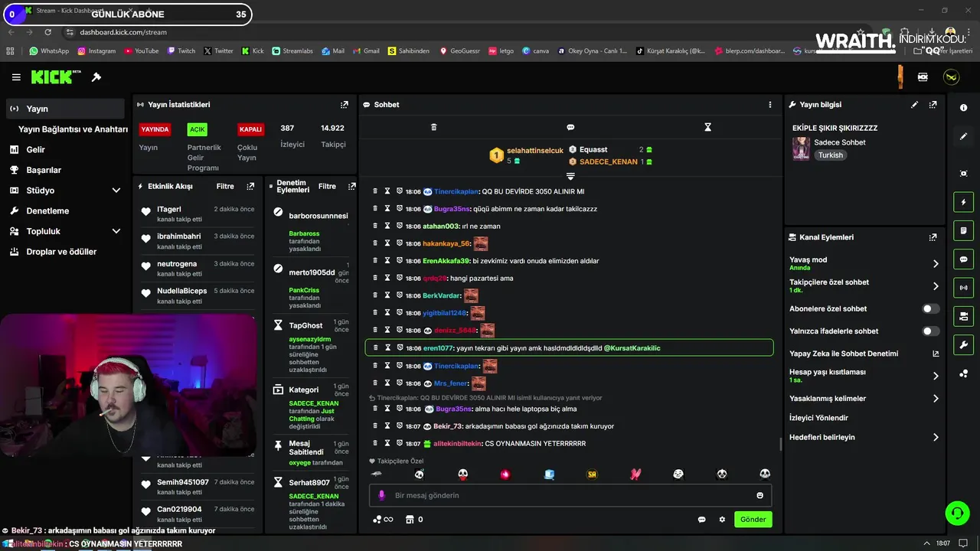Click username selahattinselcuk in leaderboard

tap(534, 151)
